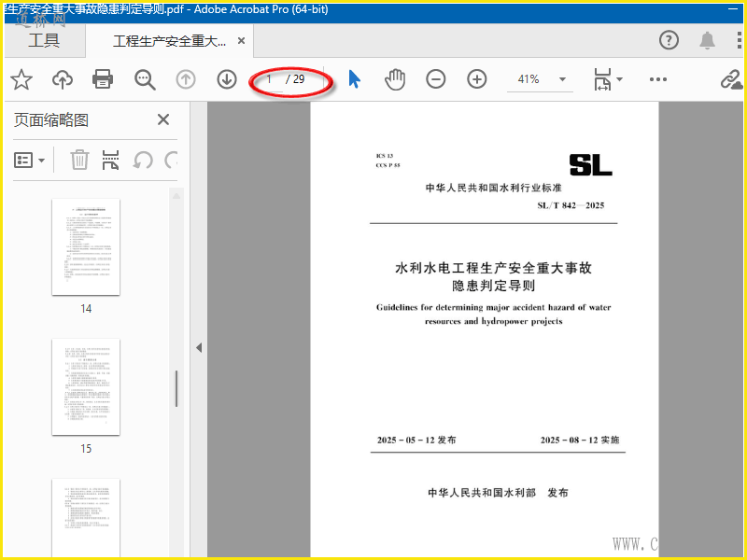
Task: Click the thumbnails panel scrollbar handle
Action: tap(176, 388)
